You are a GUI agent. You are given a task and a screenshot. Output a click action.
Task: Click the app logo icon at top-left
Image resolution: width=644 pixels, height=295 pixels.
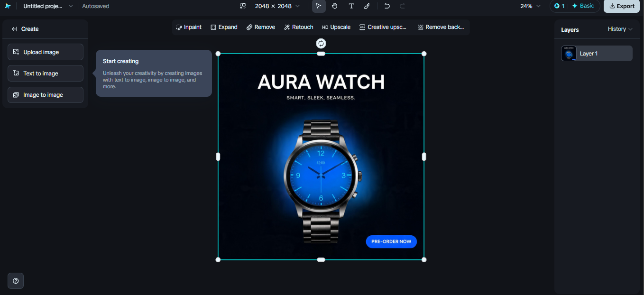pos(8,6)
